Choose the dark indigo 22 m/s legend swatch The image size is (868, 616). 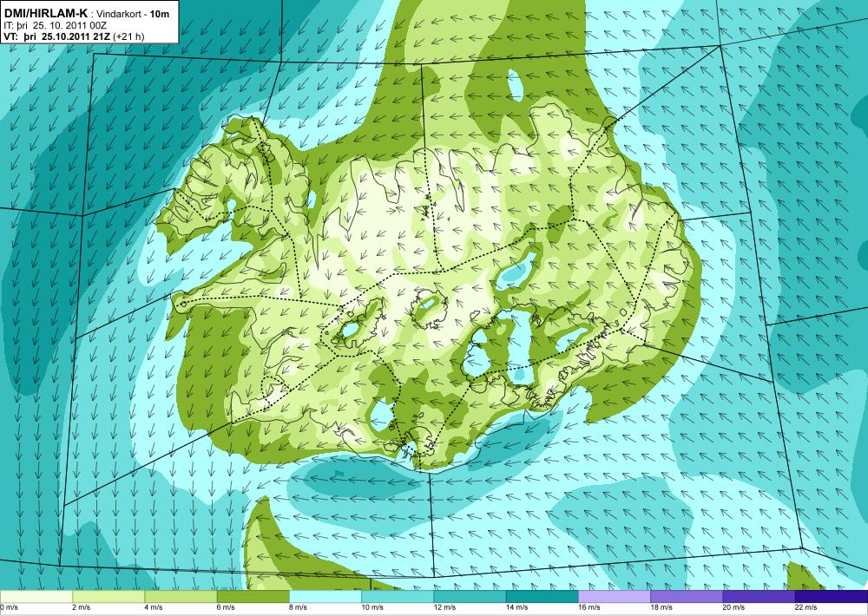[832, 597]
